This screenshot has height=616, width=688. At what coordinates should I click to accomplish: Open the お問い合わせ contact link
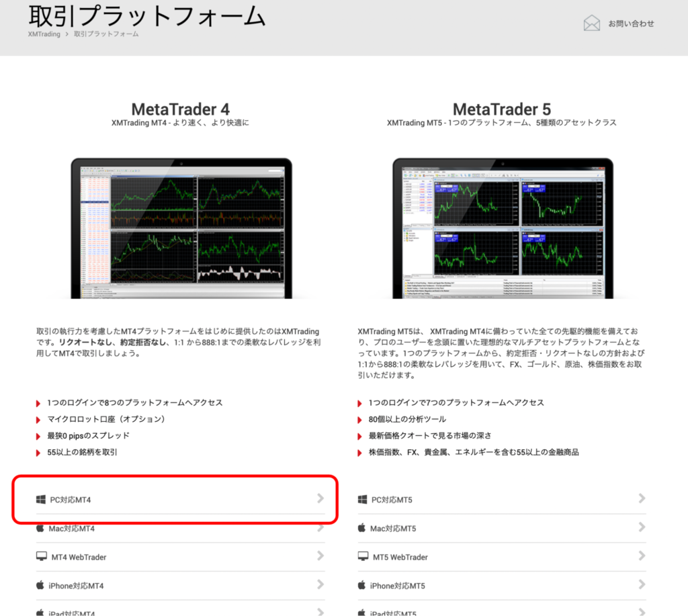click(x=631, y=24)
